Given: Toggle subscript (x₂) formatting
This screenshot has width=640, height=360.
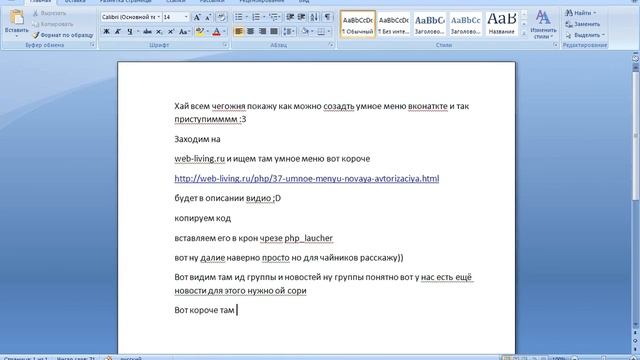Looking at the screenshot, I should click(x=159, y=31).
